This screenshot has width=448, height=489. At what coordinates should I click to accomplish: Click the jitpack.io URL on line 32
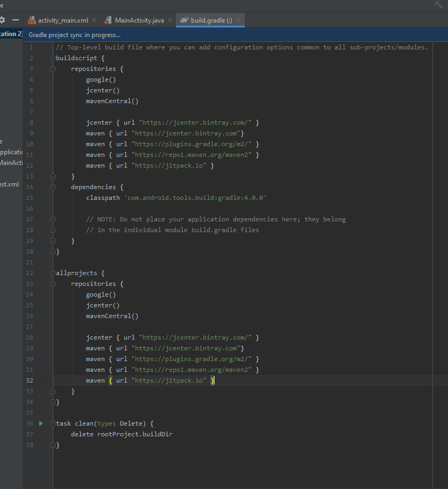tap(169, 380)
